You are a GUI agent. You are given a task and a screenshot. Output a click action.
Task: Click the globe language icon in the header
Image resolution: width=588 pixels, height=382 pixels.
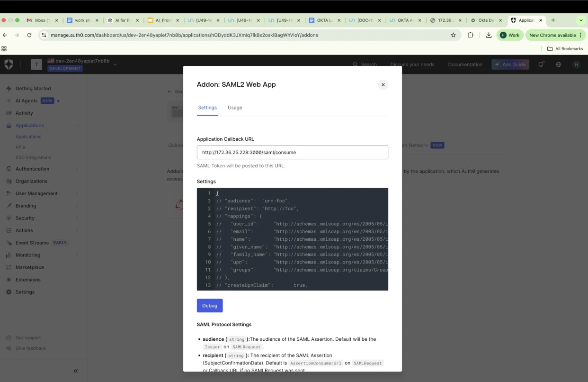559,64
